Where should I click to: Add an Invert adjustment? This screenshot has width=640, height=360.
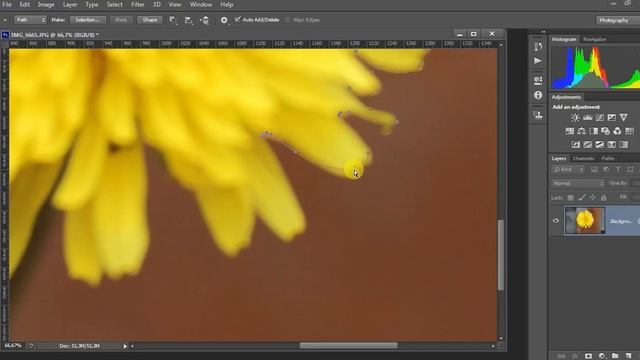coord(576,144)
